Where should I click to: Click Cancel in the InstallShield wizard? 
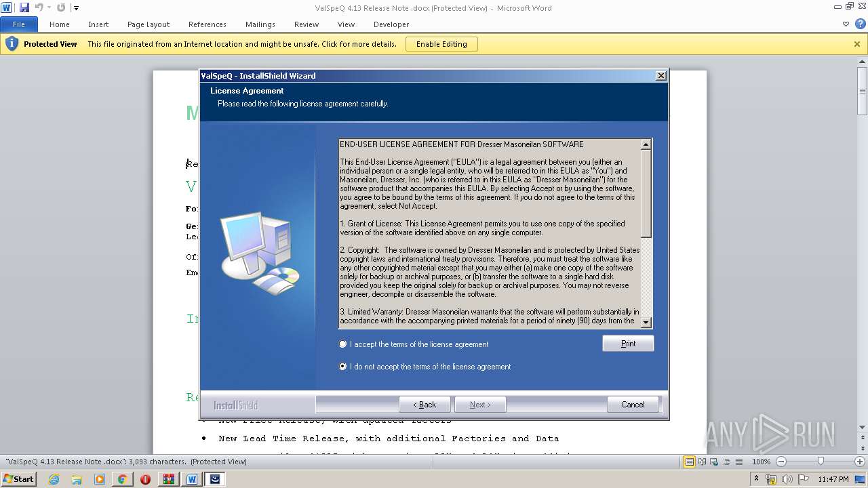coord(633,405)
